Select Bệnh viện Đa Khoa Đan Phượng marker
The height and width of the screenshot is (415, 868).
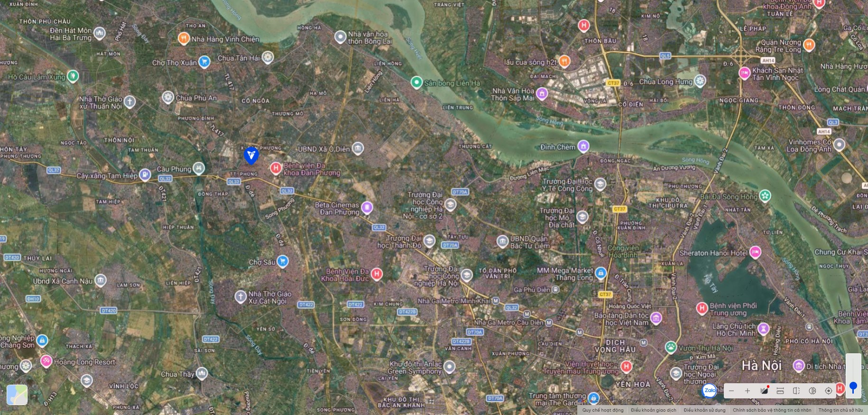(x=276, y=168)
